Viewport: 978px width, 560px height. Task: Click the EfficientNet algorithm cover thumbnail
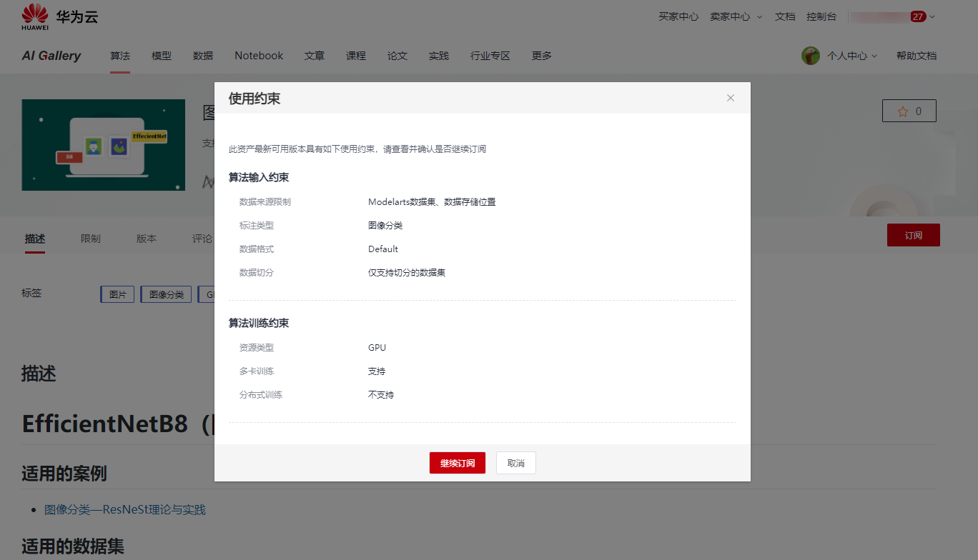pyautogui.click(x=103, y=145)
